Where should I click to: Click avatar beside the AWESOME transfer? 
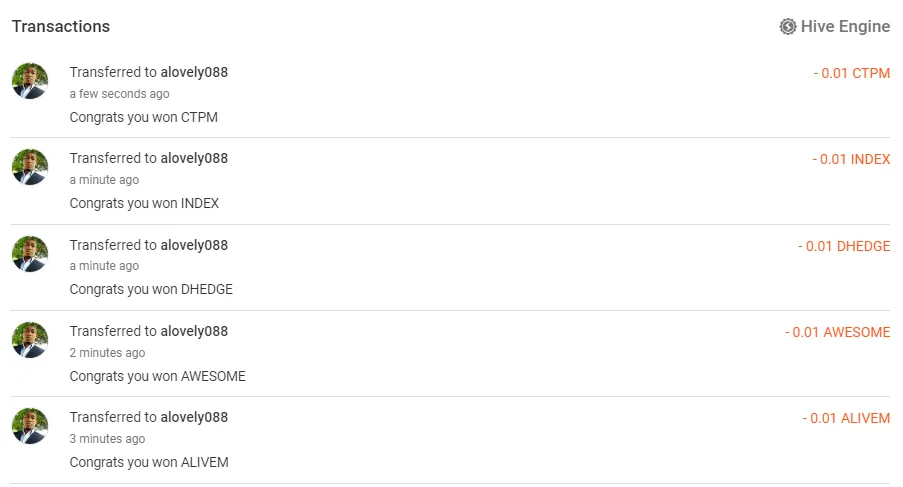30,340
